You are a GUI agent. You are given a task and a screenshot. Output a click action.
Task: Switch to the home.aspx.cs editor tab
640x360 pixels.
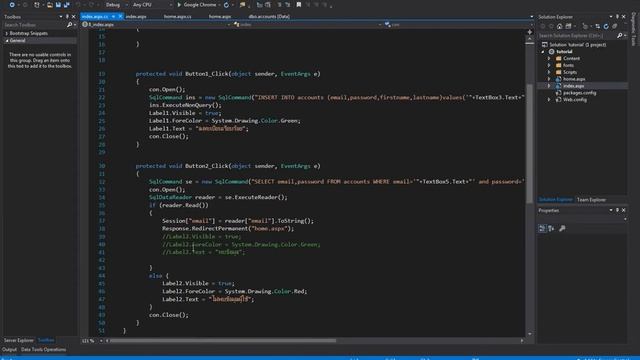click(178, 17)
